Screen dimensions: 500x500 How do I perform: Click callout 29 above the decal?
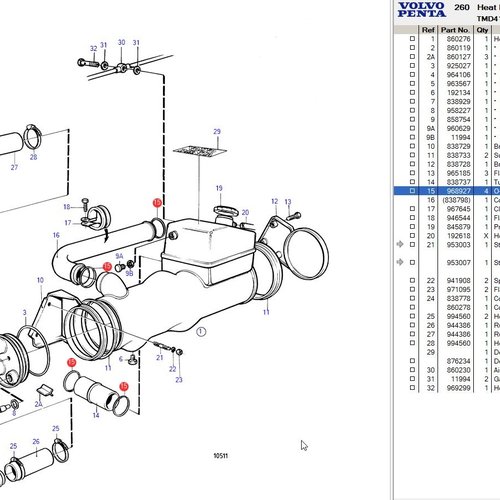217,132
